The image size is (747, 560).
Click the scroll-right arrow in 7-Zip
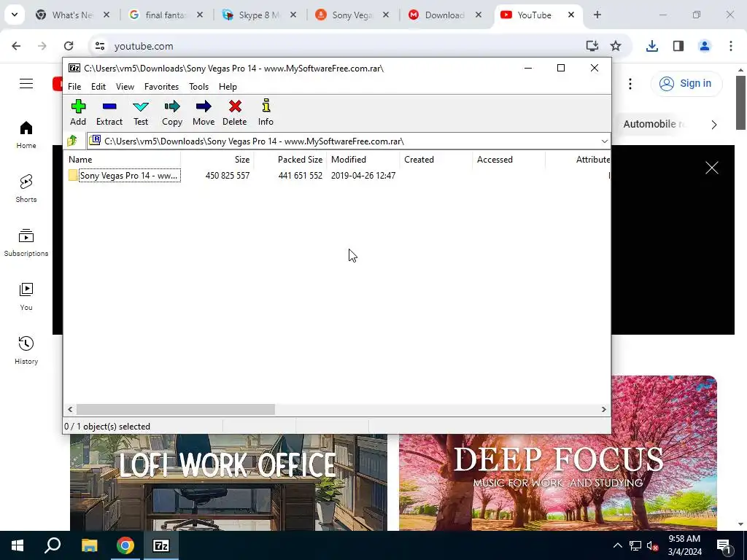(x=603, y=409)
